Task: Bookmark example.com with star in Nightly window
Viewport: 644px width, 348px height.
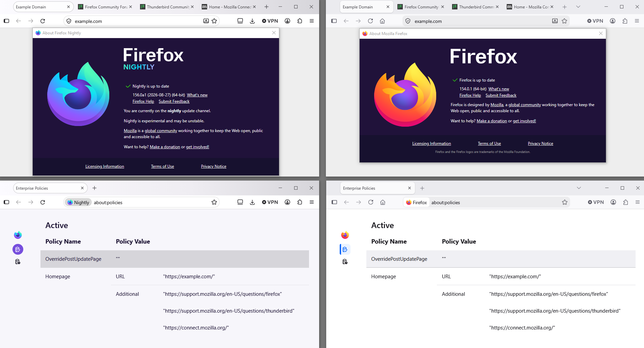Action: (x=214, y=21)
